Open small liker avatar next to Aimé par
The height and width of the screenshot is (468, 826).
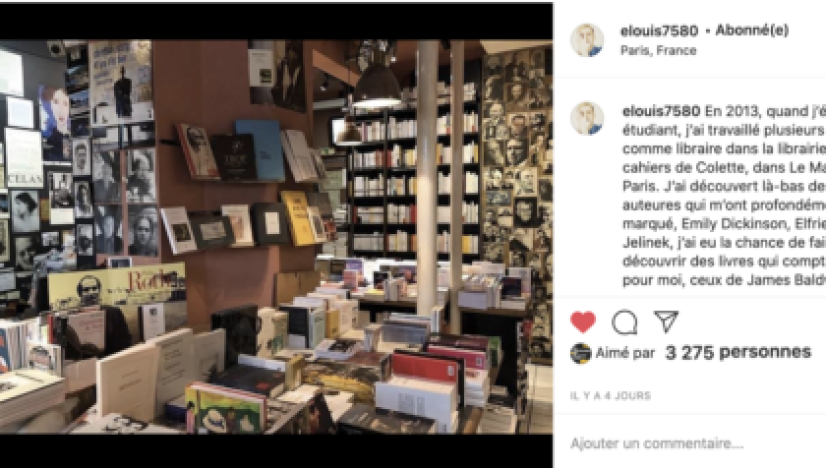pyautogui.click(x=581, y=353)
